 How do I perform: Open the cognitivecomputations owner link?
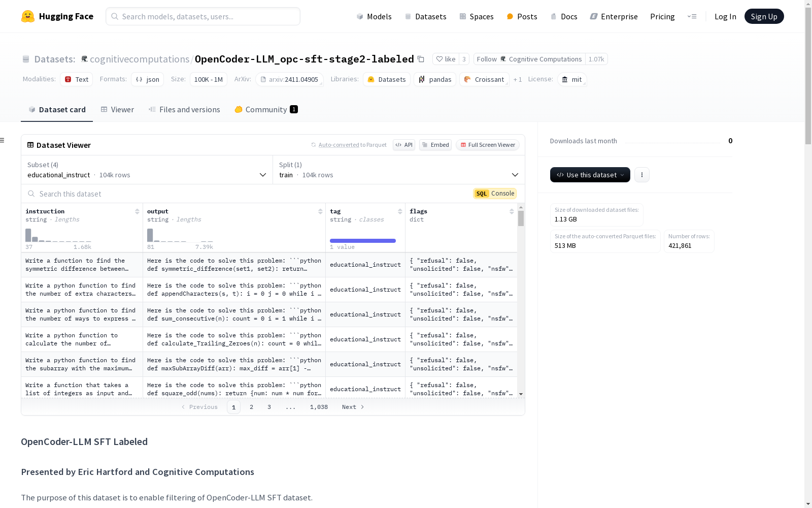point(140,59)
